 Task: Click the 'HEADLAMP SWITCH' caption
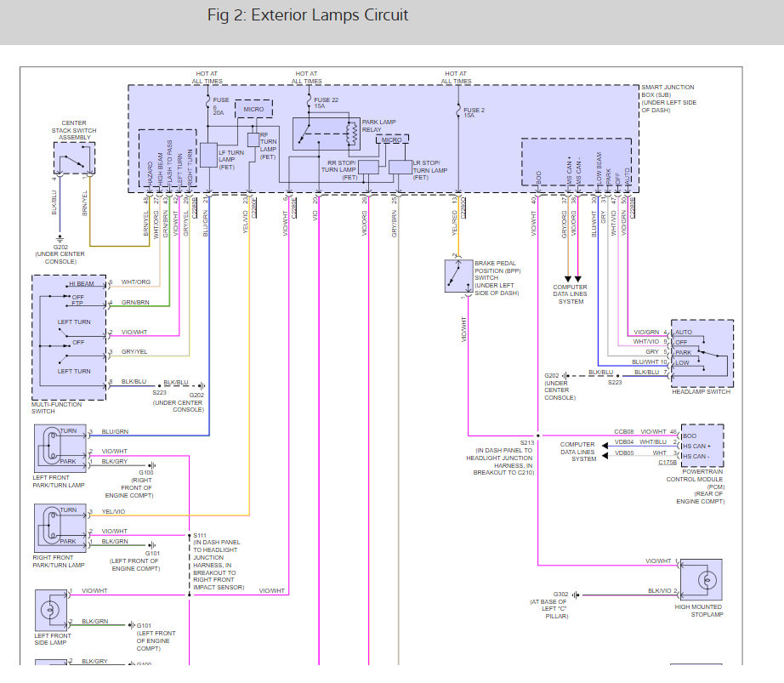pyautogui.click(x=701, y=391)
